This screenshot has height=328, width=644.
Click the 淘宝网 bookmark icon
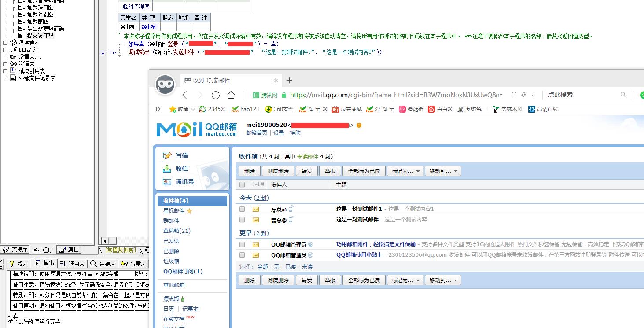[302, 109]
